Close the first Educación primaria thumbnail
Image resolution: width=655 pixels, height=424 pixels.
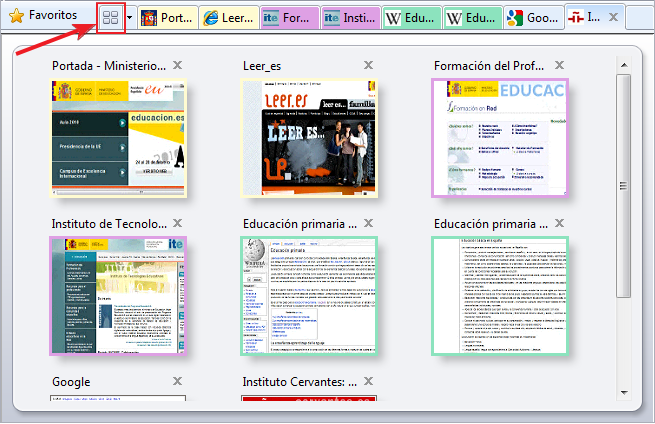point(368,223)
